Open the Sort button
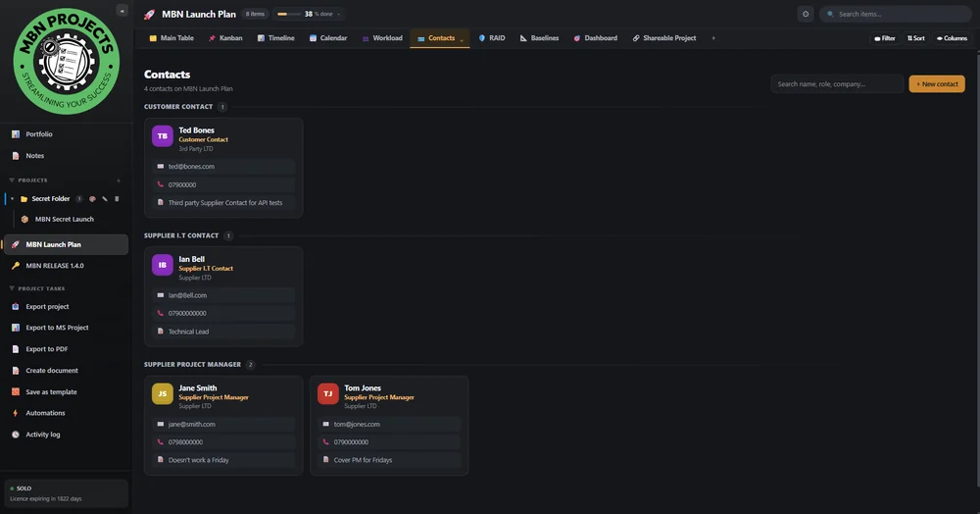The height and width of the screenshot is (514, 980). click(915, 38)
